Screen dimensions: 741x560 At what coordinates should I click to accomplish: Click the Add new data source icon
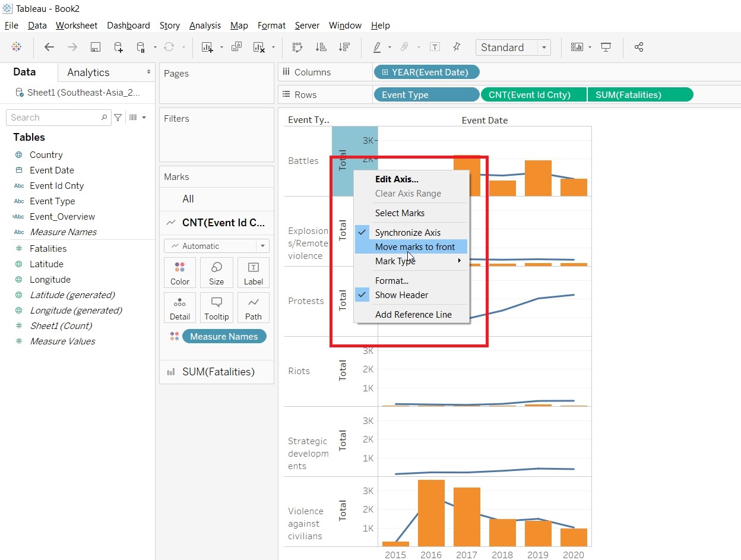pyautogui.click(x=118, y=48)
